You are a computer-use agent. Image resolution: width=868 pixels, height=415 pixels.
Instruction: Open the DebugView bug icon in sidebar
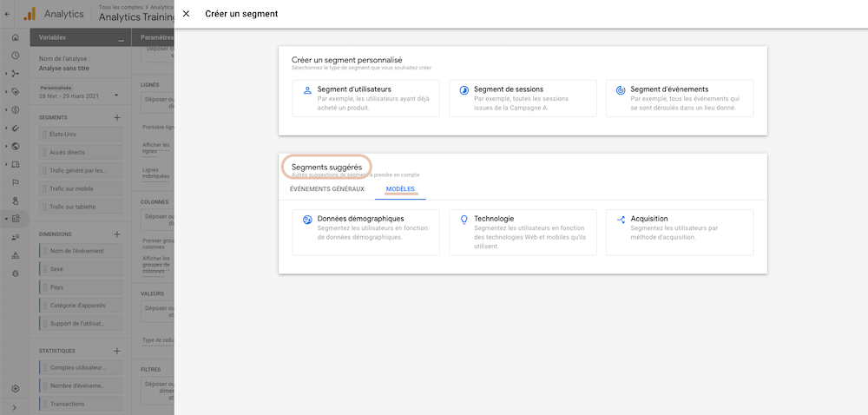coord(16,273)
